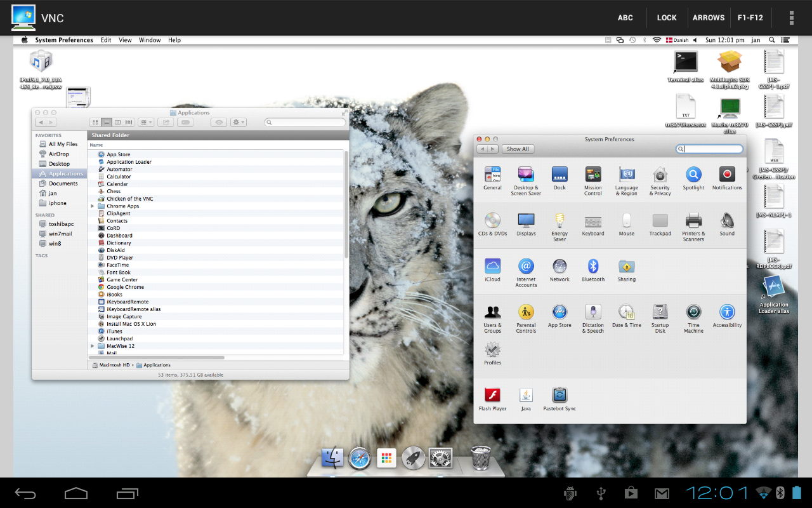This screenshot has height=508, width=812.
Task: Expand the MacWise 12 folder triangle
Action: click(93, 346)
